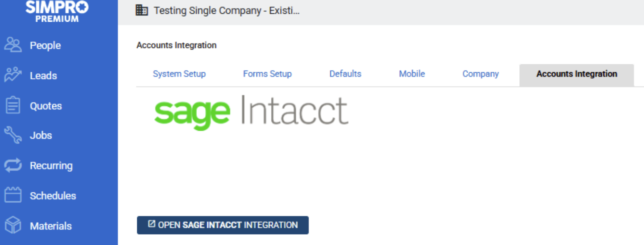
Task: Click the Jobs wrench icon
Action: [x=13, y=135]
